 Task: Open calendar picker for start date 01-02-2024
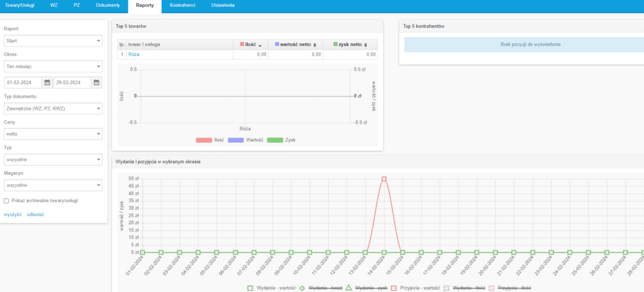pyautogui.click(x=47, y=82)
